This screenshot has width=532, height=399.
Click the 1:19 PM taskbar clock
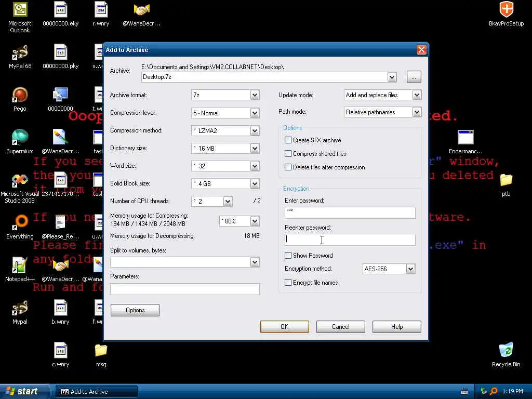point(513,392)
